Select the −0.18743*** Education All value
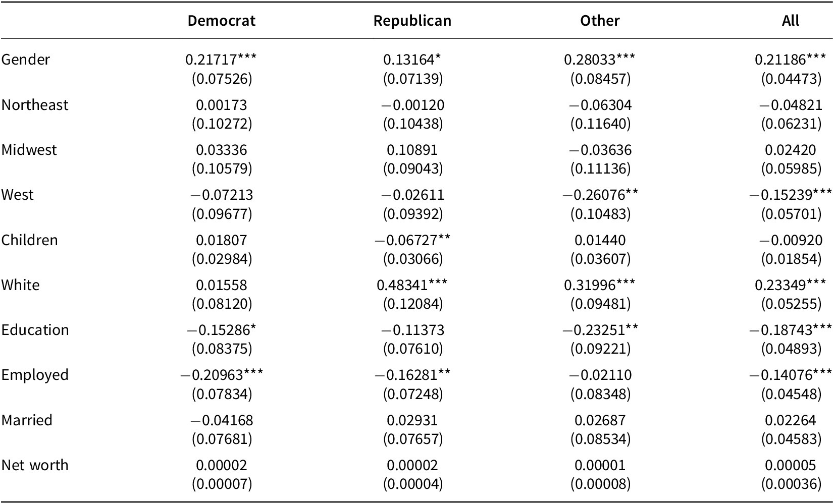 (790, 330)
